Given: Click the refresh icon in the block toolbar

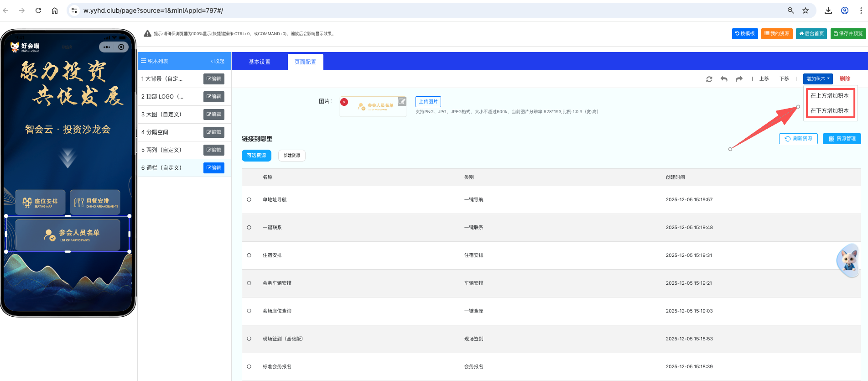Looking at the screenshot, I should coord(709,79).
